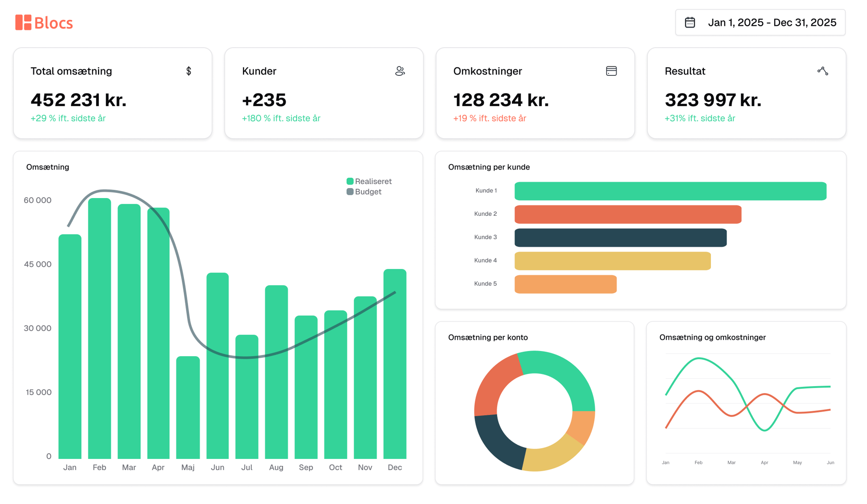Select the Kunde 3 dark bar
This screenshot has width=867, height=504.
click(620, 238)
